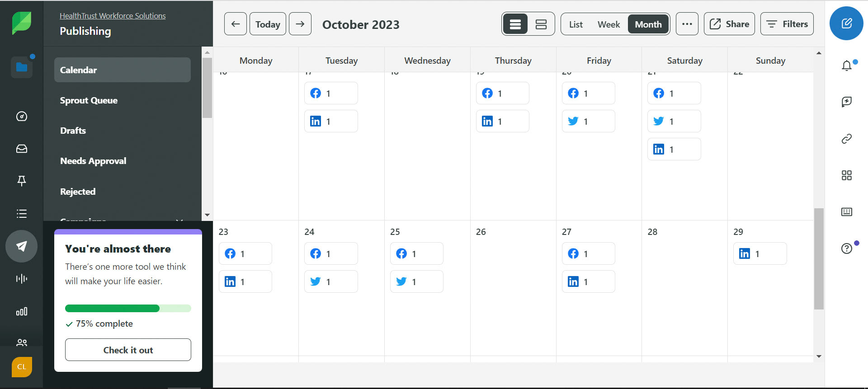Open the more options ellipsis menu

[687, 24]
